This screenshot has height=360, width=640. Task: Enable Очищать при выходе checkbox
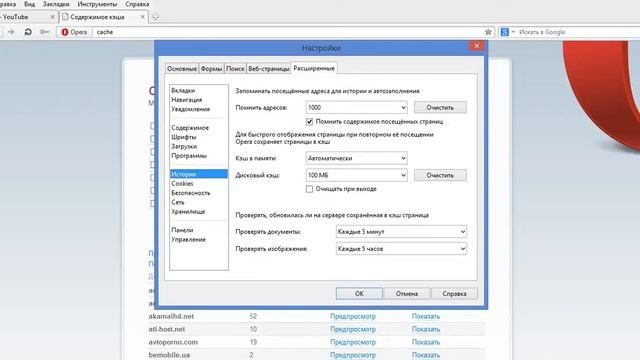(309, 189)
